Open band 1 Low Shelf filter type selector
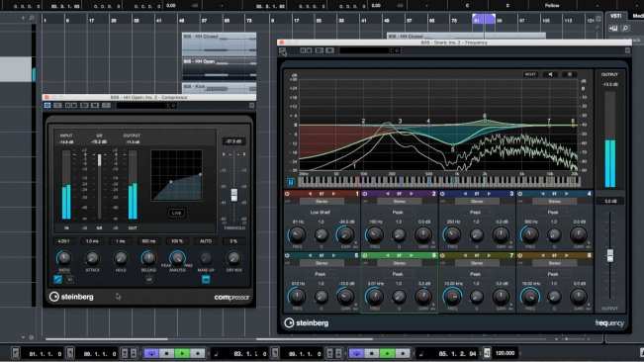This screenshot has height=362, width=644. point(321,213)
